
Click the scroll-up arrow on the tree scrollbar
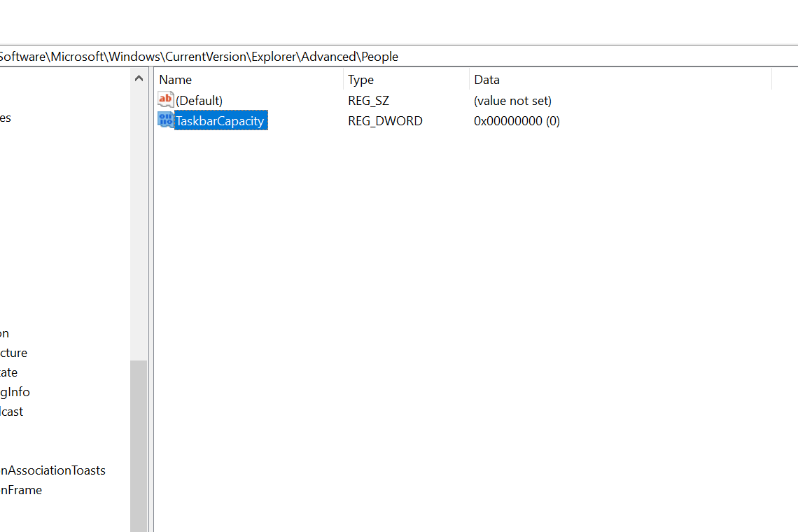pos(138,78)
